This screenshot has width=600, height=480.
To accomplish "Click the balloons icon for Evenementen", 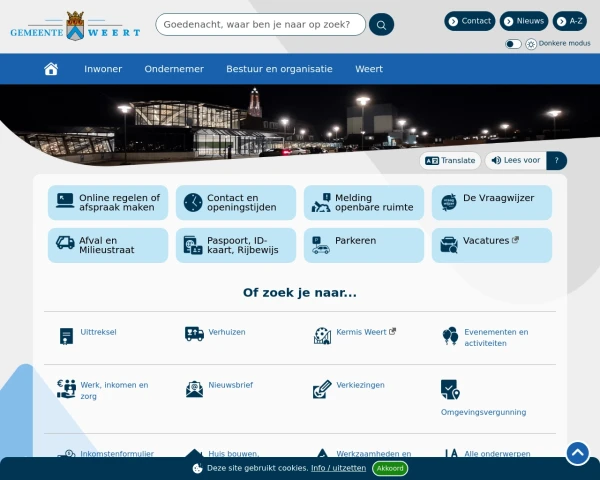I will pos(450,336).
